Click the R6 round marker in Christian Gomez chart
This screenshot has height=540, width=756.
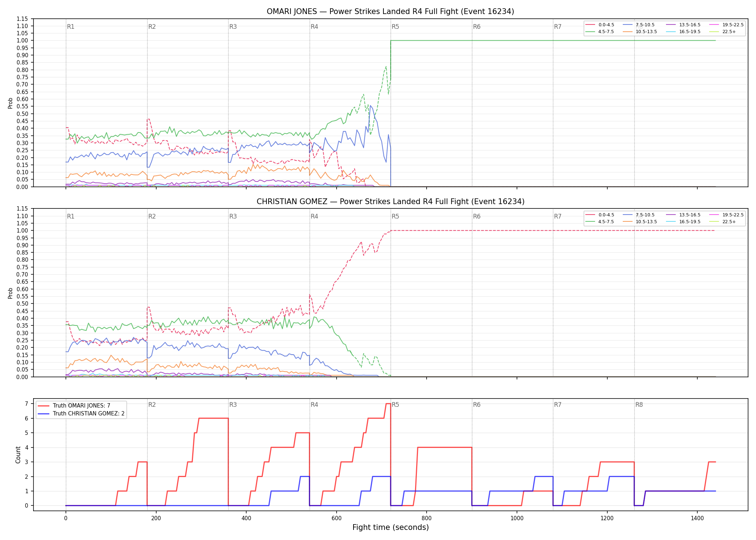477,216
